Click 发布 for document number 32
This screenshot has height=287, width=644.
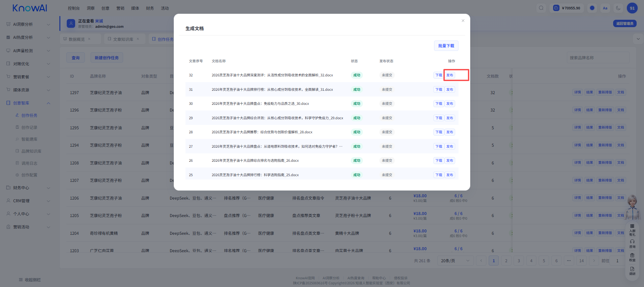pos(450,75)
